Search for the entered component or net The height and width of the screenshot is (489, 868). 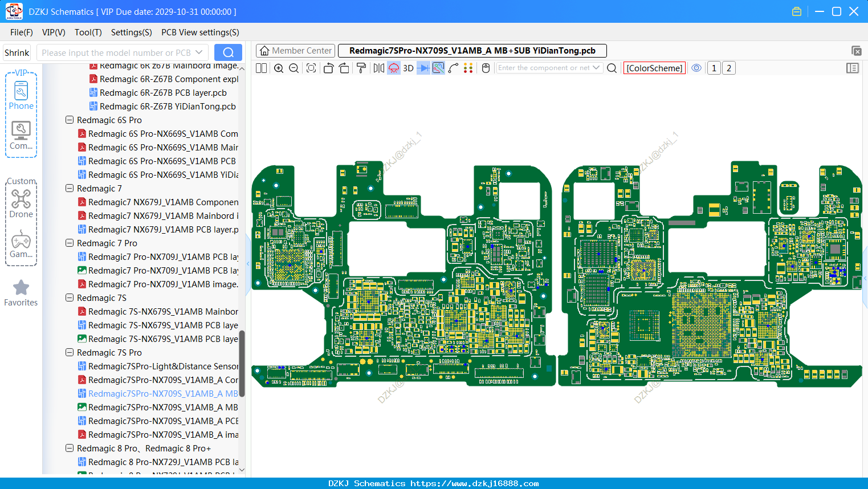coord(612,68)
